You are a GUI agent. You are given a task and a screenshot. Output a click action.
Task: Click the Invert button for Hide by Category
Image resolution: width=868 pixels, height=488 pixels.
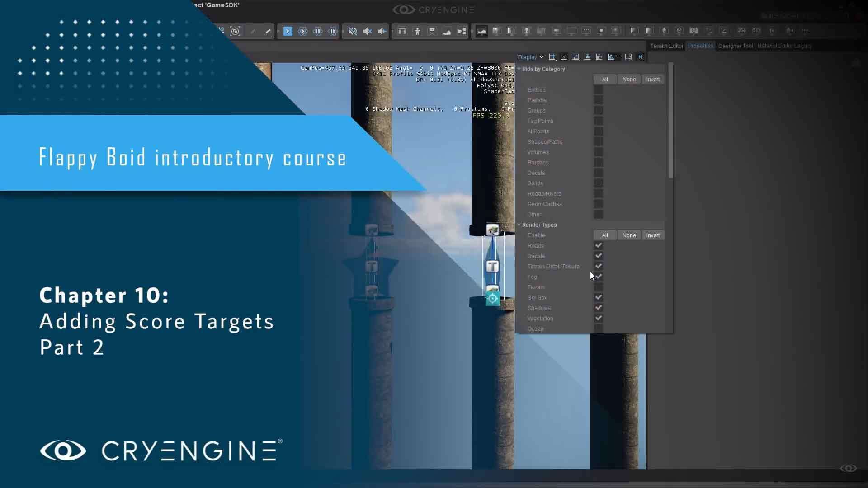653,79
